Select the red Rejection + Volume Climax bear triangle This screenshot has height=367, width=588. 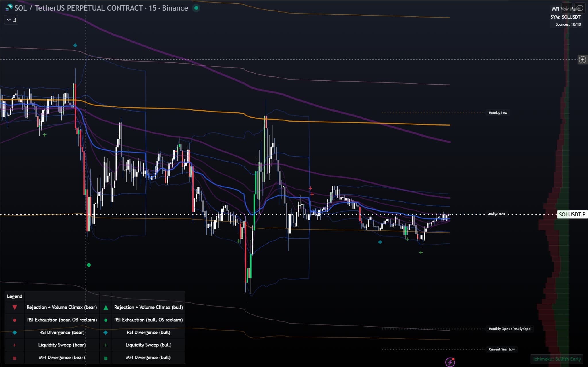(15, 307)
